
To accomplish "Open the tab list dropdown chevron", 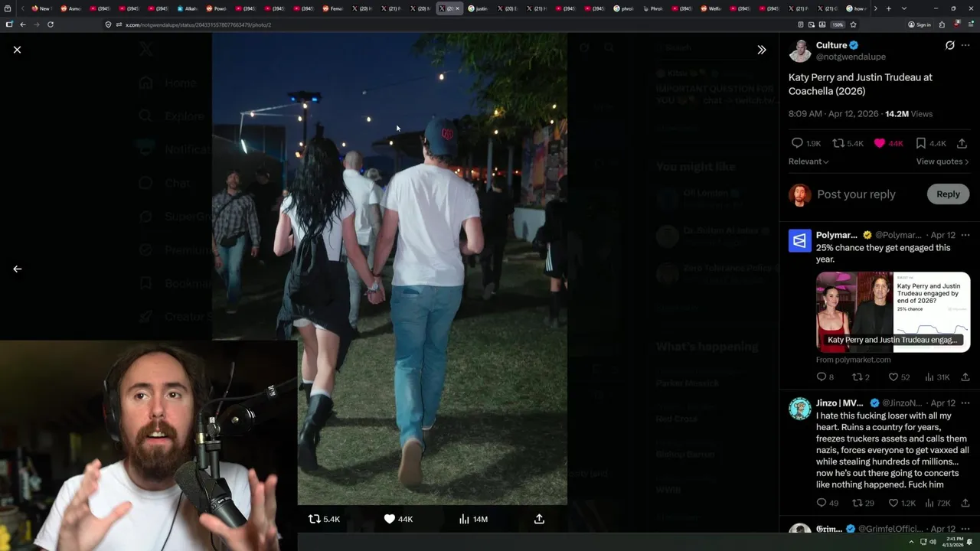I will pos(903,8).
